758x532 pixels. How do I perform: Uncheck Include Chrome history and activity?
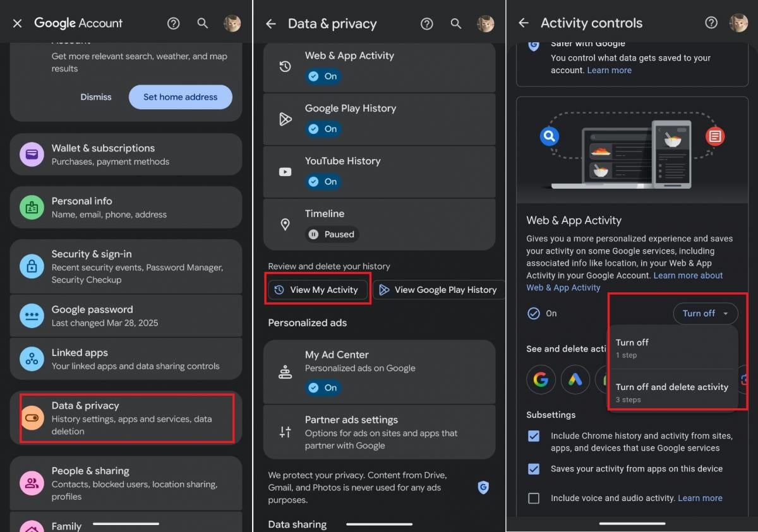coord(534,436)
